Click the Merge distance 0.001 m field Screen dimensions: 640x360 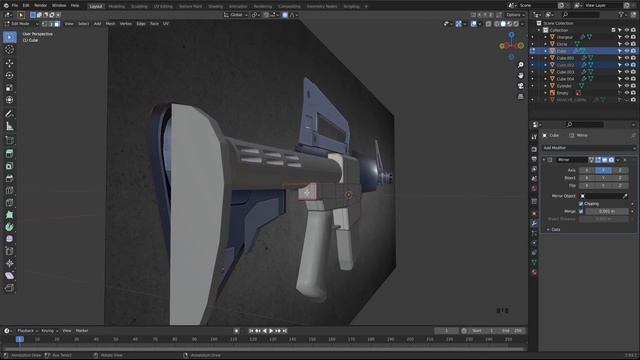pos(607,211)
